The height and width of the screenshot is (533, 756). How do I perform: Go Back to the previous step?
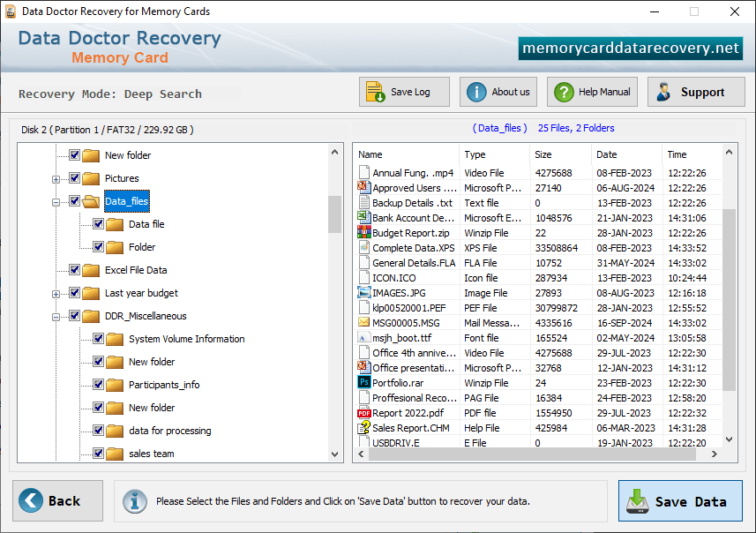(x=58, y=500)
